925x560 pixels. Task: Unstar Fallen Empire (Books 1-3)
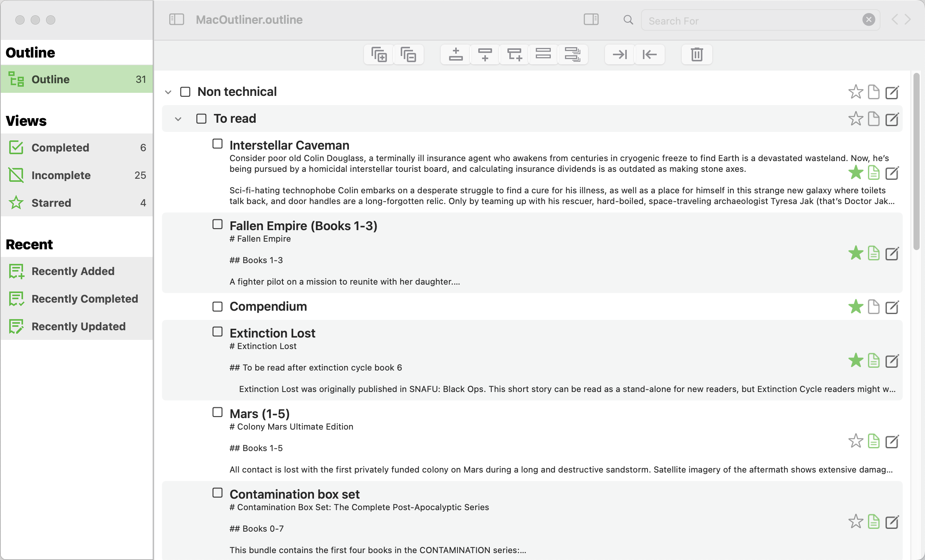(x=856, y=254)
